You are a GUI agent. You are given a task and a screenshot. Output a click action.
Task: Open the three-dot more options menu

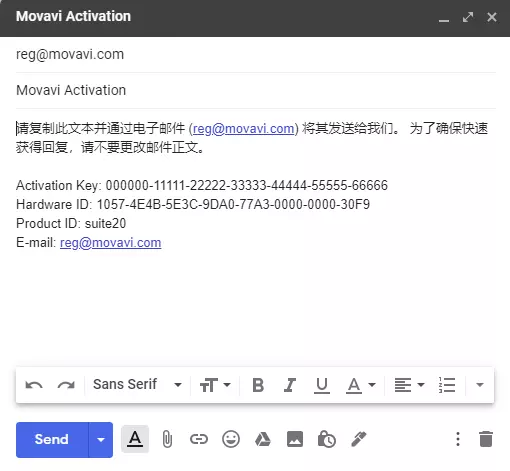[x=458, y=439]
